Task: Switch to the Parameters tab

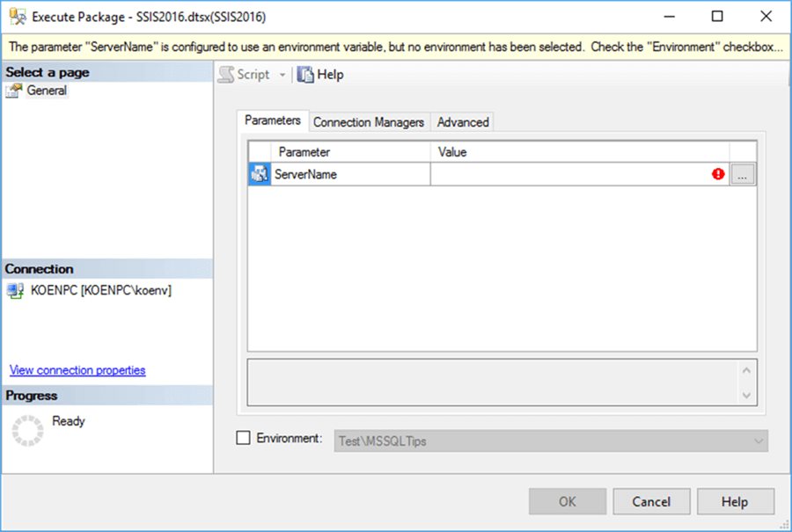Action: pyautogui.click(x=273, y=120)
